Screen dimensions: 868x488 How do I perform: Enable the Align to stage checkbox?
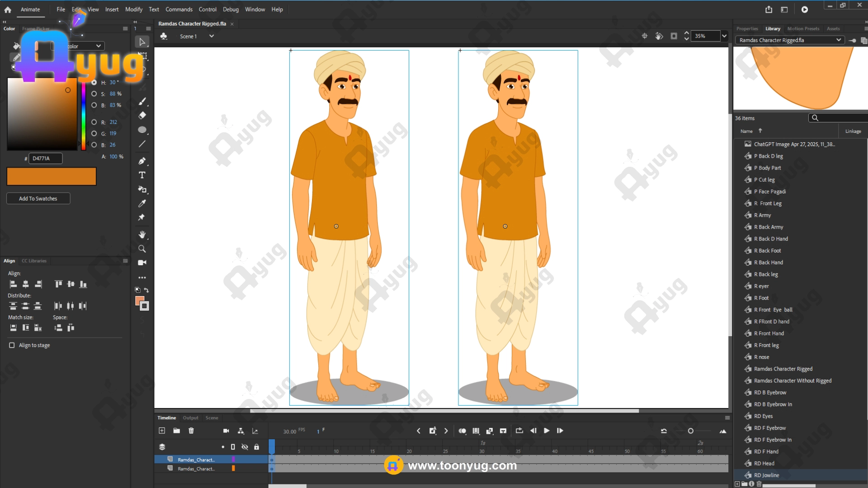12,345
